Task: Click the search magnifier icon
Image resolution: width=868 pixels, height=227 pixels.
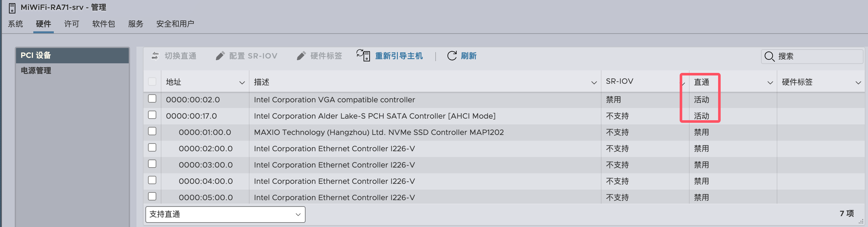Action: 769,56
